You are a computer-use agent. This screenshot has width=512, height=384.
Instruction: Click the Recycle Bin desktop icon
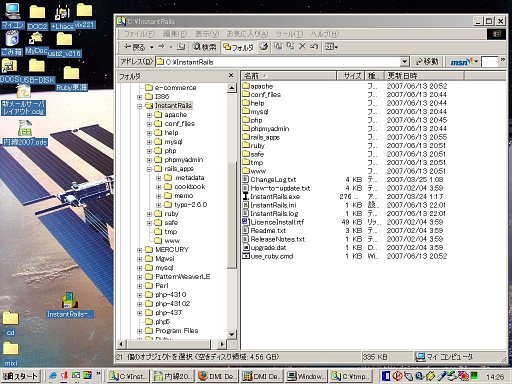[12, 43]
